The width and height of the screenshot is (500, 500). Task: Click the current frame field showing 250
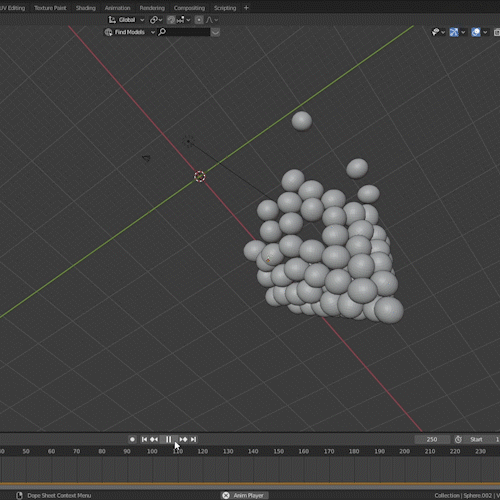432,439
